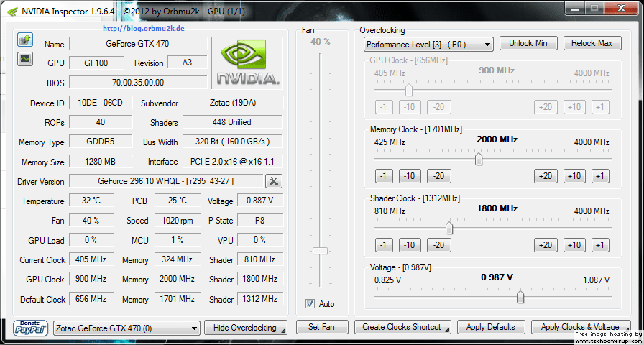Decrease Shader Clock by 10 MHz

410,245
